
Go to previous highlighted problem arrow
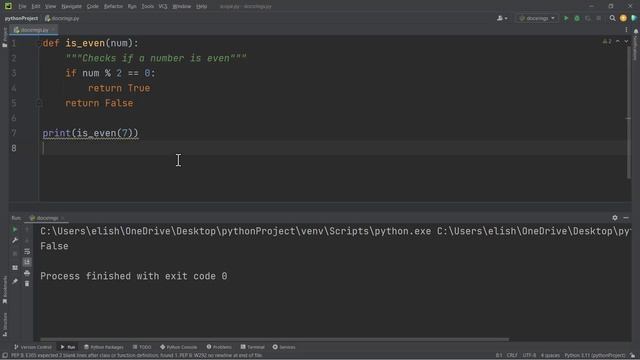(x=618, y=42)
